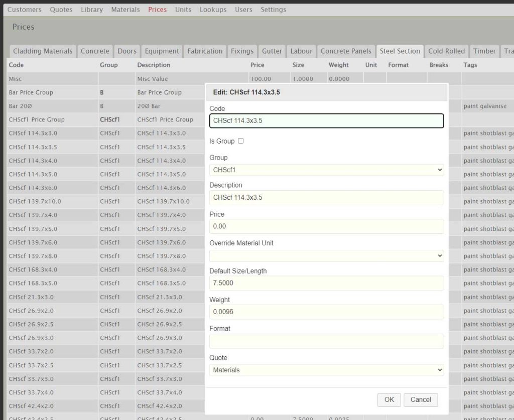This screenshot has height=420, width=514.
Task: Click the Default Size/Length field
Action: click(x=326, y=283)
